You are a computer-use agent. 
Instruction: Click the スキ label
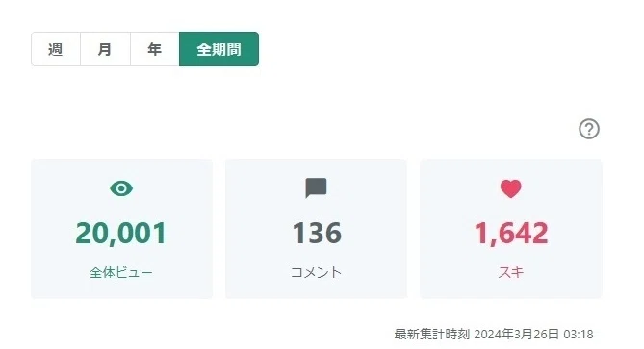coord(511,272)
